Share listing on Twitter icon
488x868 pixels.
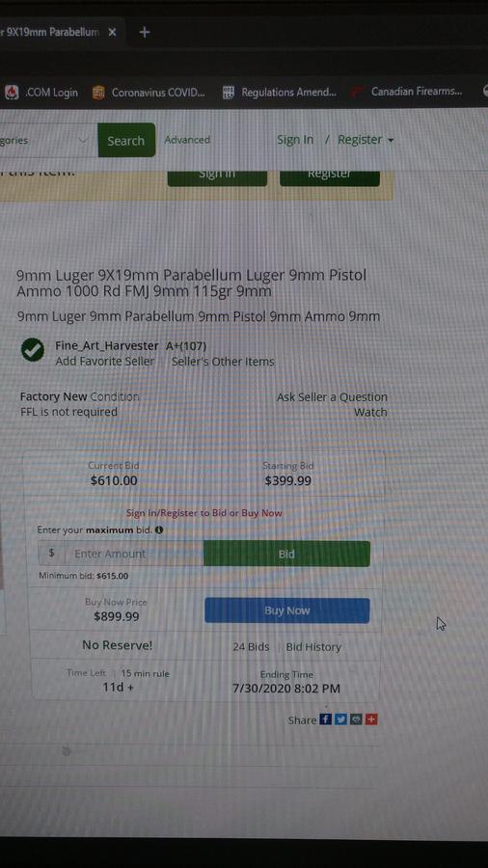coord(340,719)
